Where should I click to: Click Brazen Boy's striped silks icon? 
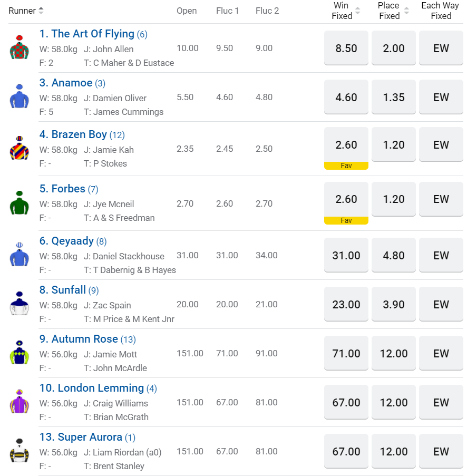coord(20,148)
